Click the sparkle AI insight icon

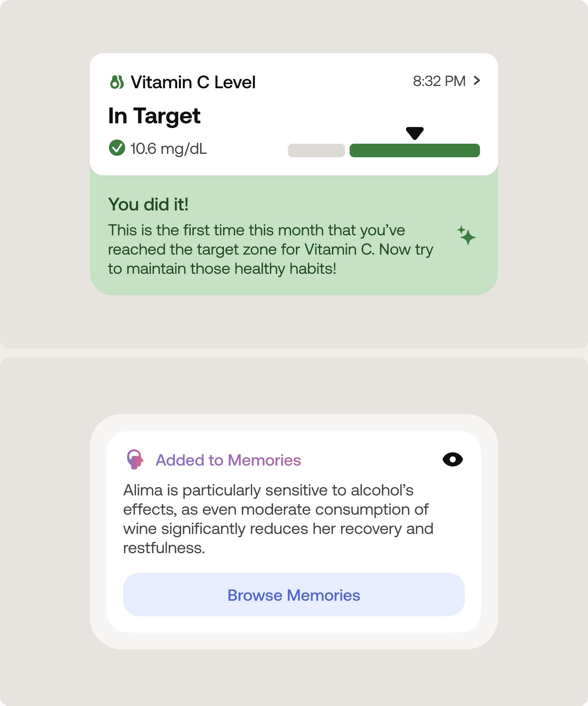(466, 235)
